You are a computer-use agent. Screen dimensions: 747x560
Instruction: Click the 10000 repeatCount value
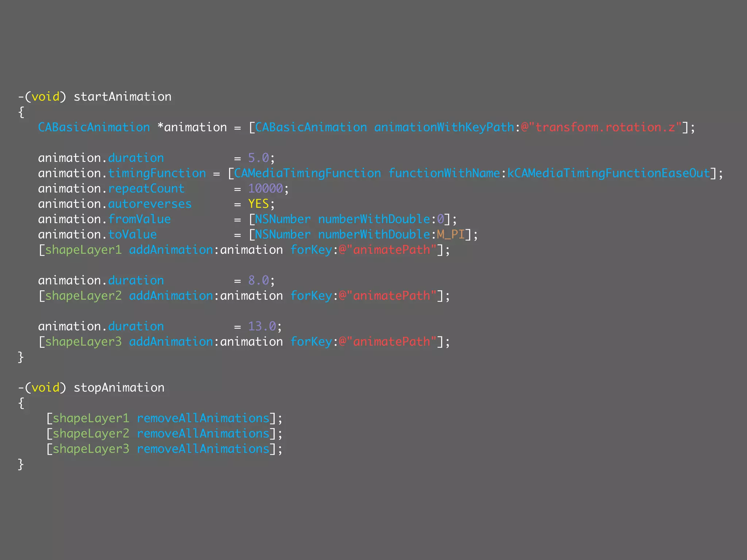[x=266, y=188]
